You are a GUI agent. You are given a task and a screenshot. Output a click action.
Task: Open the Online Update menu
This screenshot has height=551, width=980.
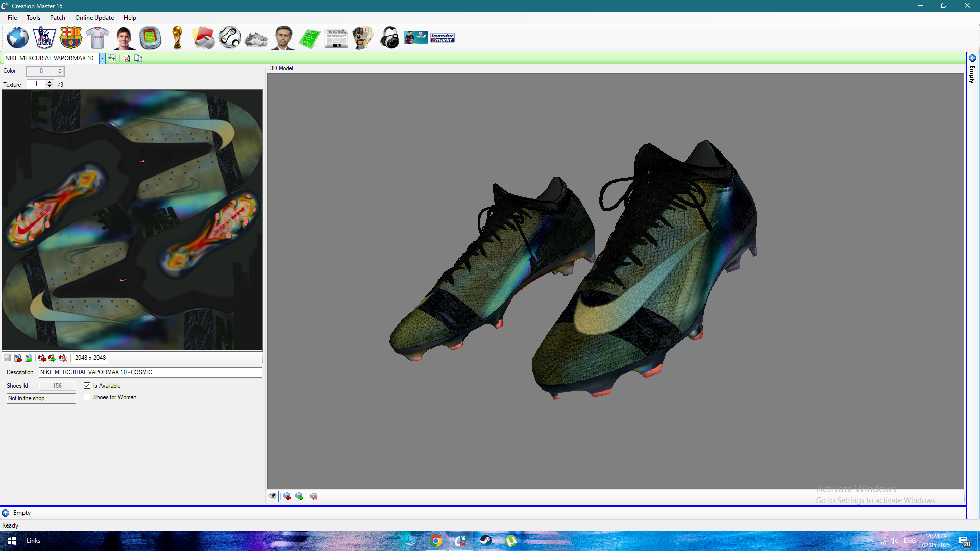[x=94, y=18]
